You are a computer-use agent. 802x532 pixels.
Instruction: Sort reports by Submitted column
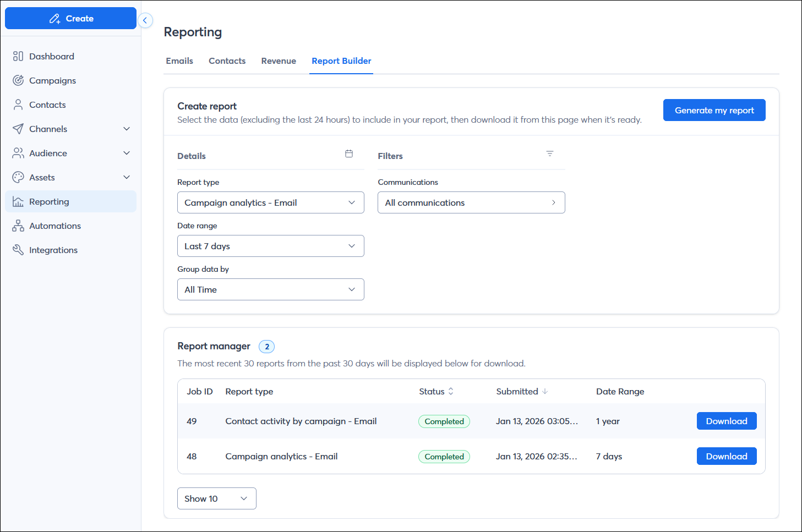(x=545, y=391)
